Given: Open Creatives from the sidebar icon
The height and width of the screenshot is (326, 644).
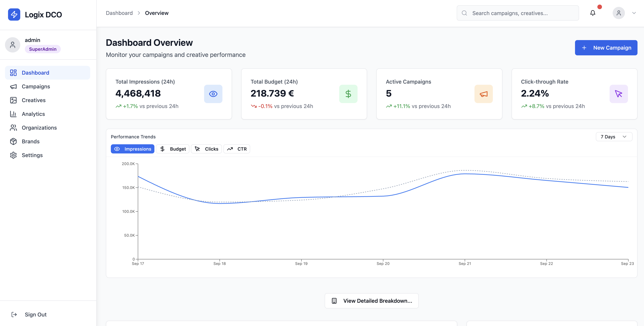Looking at the screenshot, I should [x=14, y=100].
